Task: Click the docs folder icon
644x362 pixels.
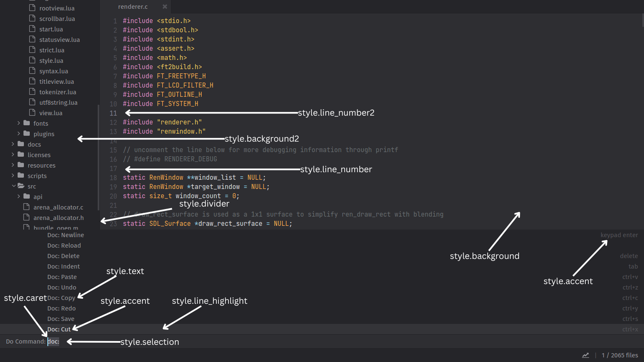Action: [21, 144]
